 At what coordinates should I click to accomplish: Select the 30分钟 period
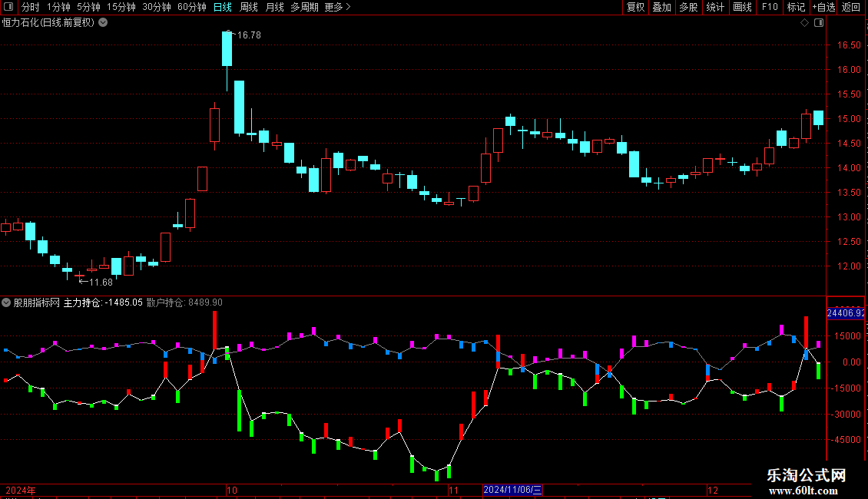pos(157,7)
